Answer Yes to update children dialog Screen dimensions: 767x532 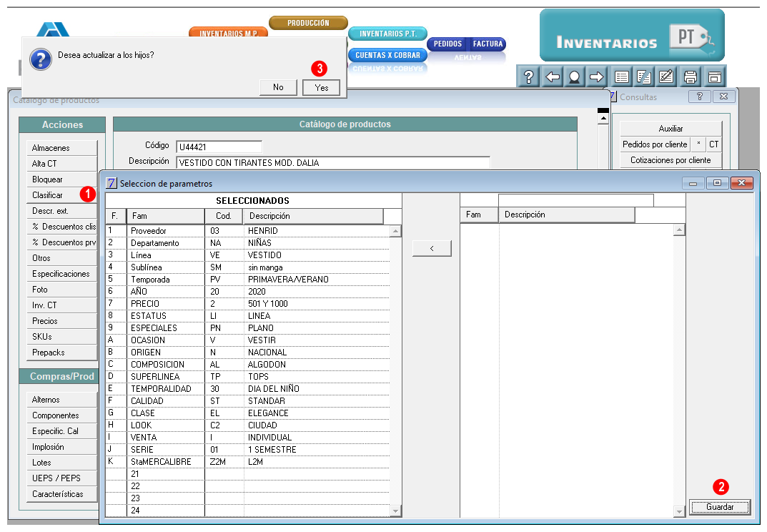coord(322,88)
